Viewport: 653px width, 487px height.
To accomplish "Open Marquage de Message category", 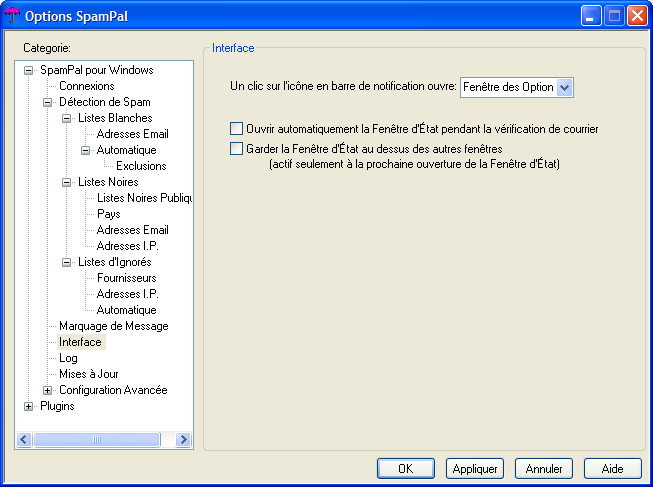I will (114, 326).
